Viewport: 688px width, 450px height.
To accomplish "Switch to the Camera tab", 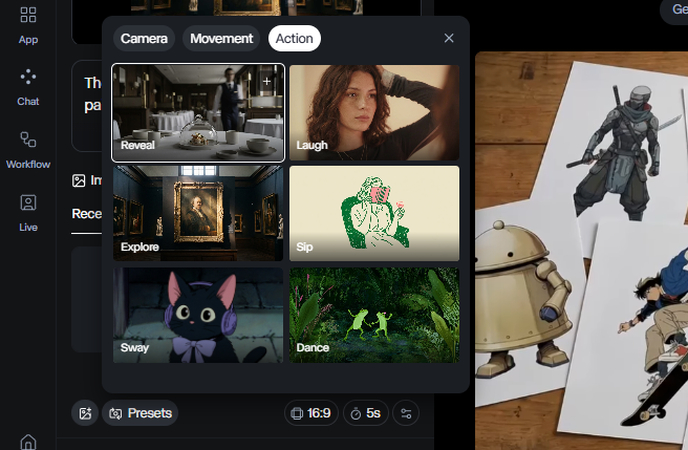I will [x=144, y=39].
